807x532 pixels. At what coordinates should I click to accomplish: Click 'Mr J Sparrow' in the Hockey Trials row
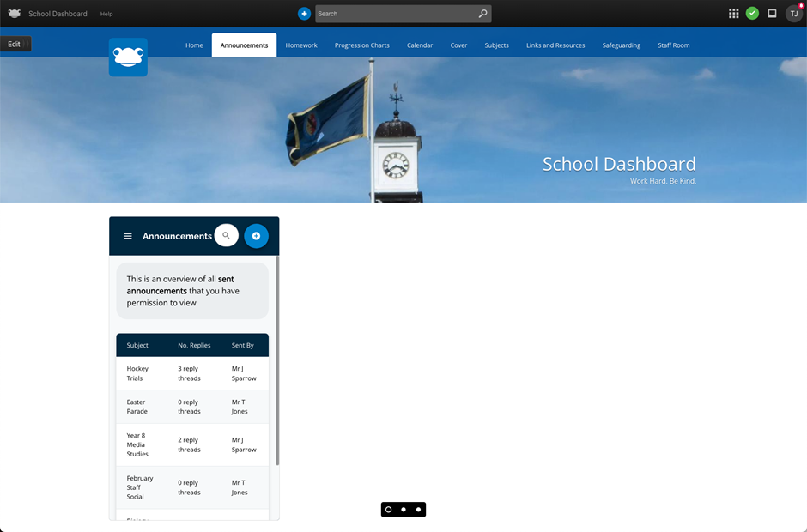(244, 373)
